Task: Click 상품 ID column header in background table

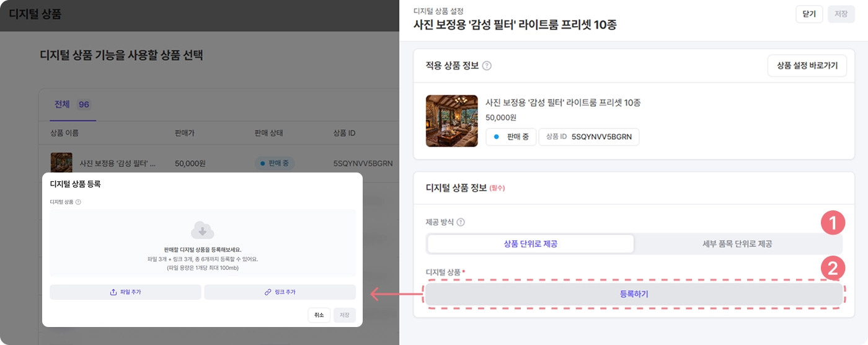Action: tap(344, 133)
